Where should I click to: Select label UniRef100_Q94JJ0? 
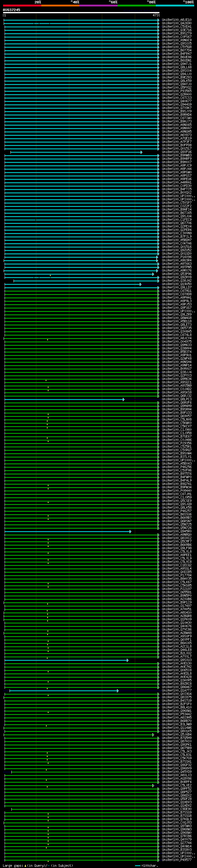pos(176,74)
